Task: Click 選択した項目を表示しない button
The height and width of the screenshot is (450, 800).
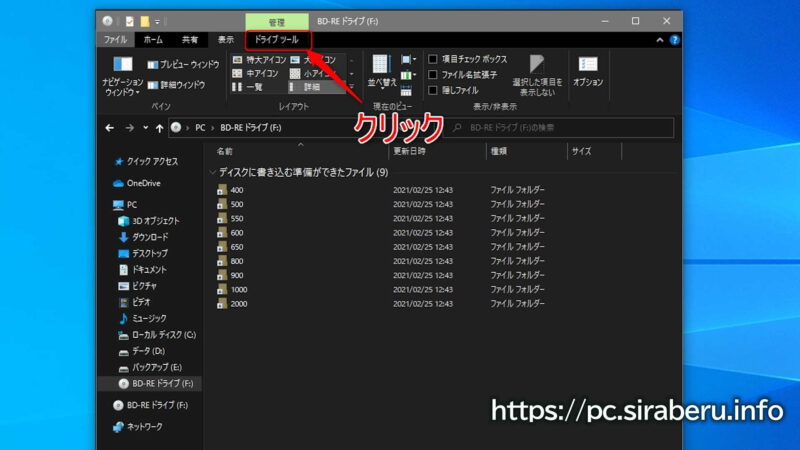Action: click(537, 76)
